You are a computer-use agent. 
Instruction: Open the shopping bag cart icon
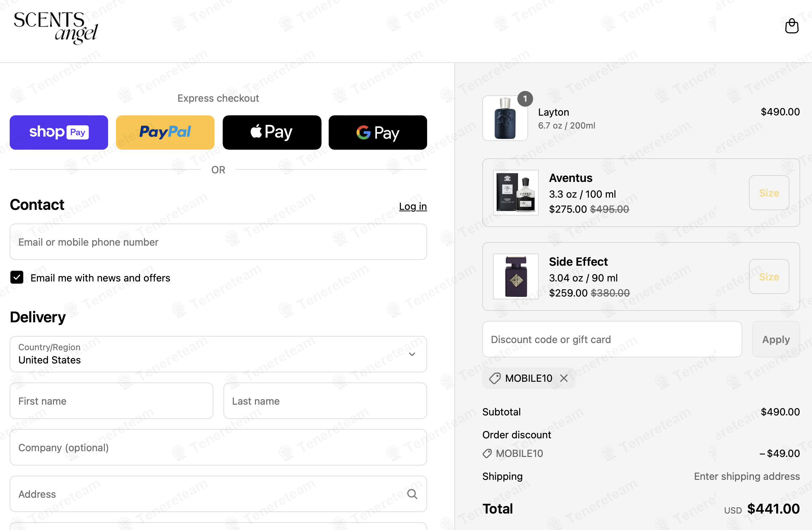point(792,26)
